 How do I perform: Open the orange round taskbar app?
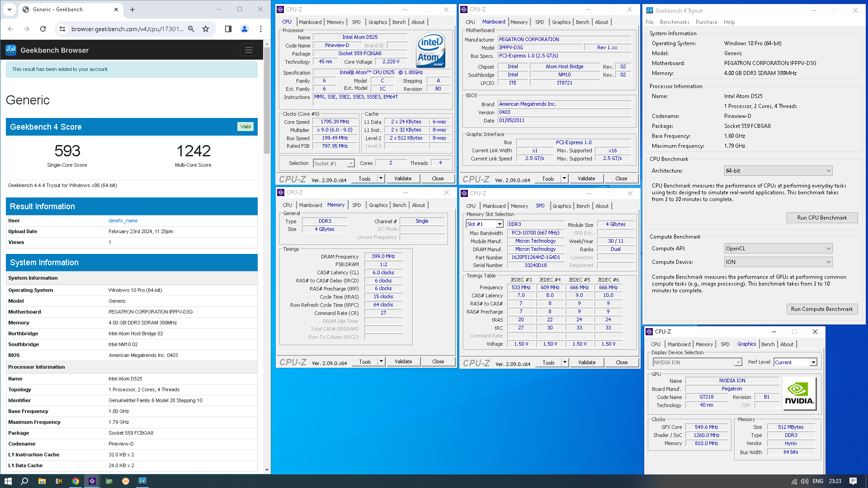(x=126, y=481)
